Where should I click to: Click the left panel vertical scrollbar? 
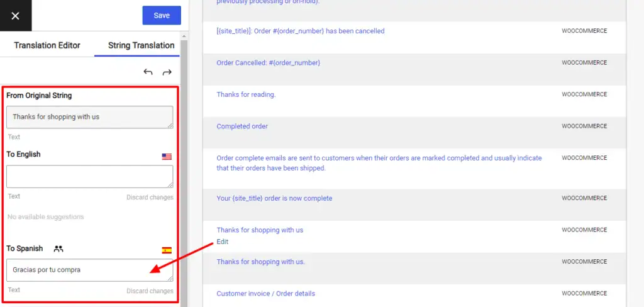point(184,172)
